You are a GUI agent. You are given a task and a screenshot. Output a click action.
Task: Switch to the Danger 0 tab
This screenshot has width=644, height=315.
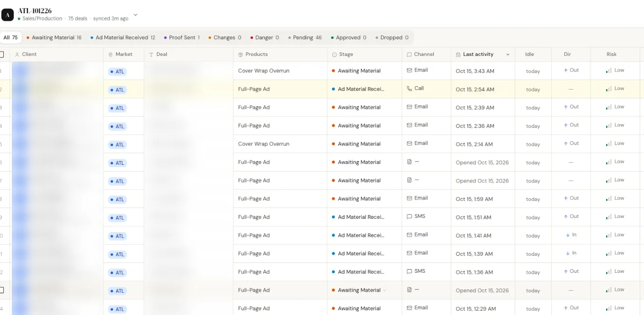click(265, 37)
